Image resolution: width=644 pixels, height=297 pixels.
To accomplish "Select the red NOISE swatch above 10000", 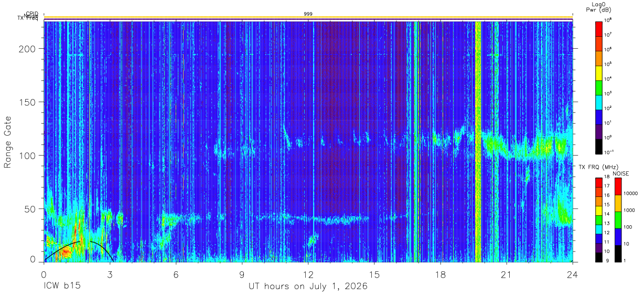I will click(x=618, y=186).
